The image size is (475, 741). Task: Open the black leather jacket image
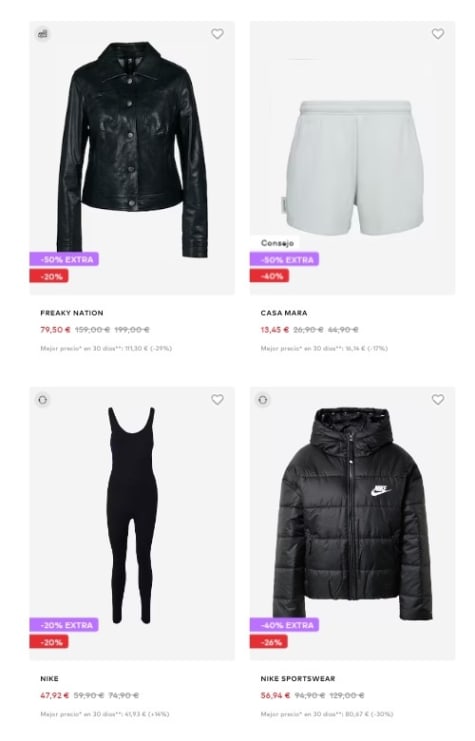coord(132,149)
